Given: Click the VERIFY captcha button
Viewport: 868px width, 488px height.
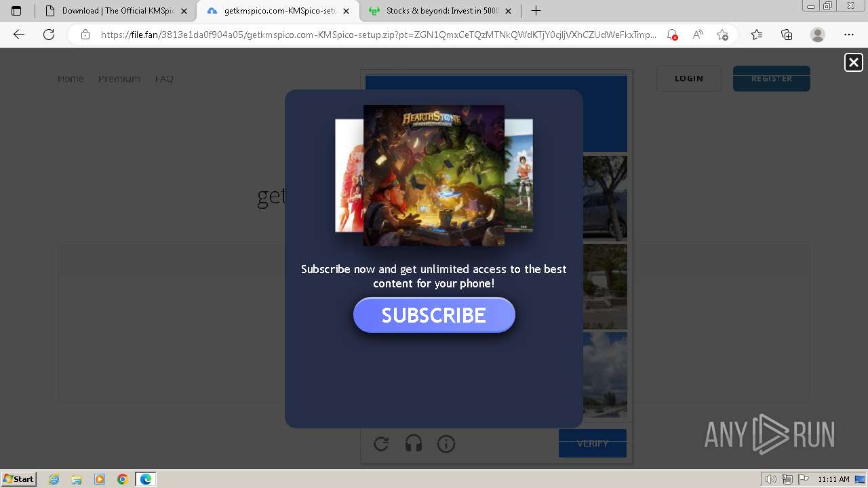Looking at the screenshot, I should [593, 443].
